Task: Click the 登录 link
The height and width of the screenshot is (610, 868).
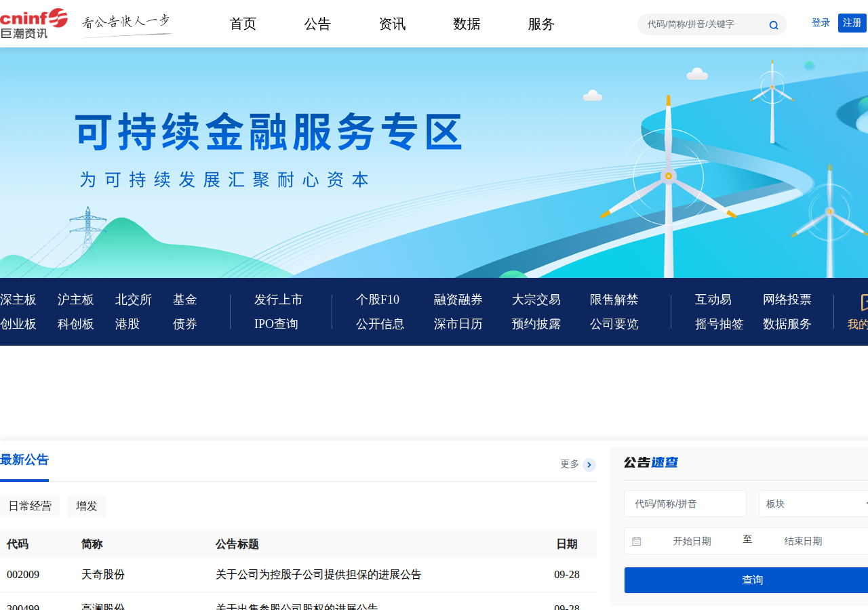Action: (x=821, y=23)
